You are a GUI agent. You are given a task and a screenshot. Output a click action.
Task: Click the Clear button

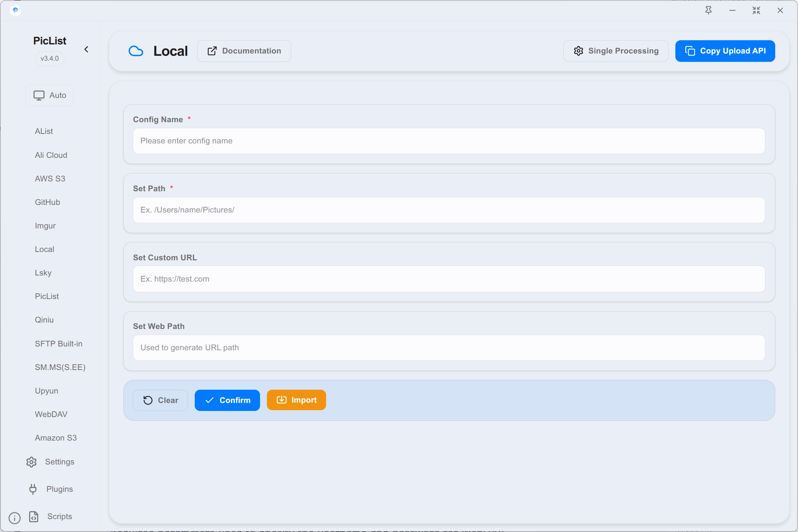point(160,400)
